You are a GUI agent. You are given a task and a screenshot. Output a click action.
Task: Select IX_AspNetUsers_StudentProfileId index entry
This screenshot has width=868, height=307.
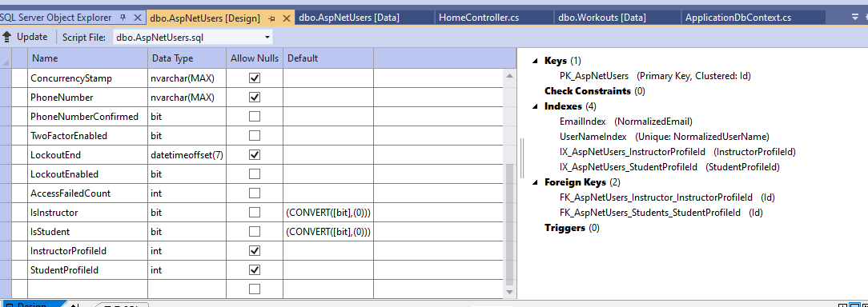[x=669, y=167]
